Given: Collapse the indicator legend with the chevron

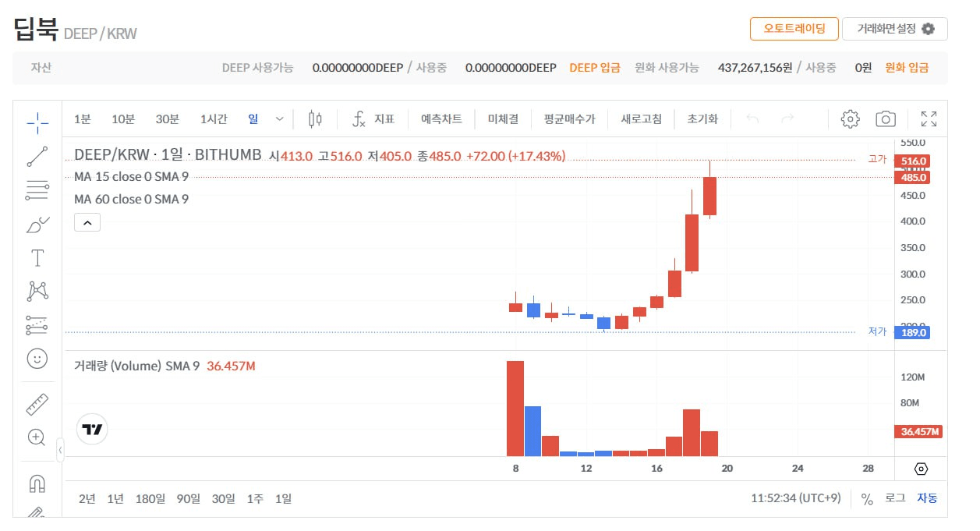Looking at the screenshot, I should [x=87, y=223].
